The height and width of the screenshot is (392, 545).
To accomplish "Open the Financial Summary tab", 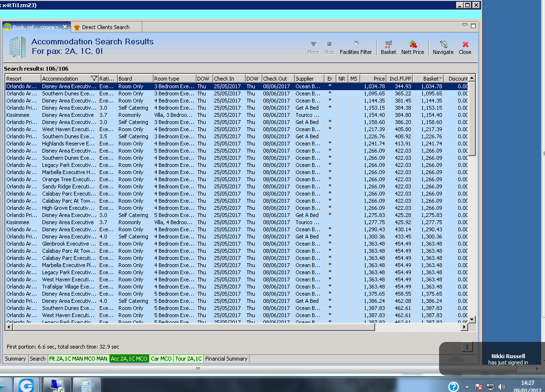I will pyautogui.click(x=226, y=359).
